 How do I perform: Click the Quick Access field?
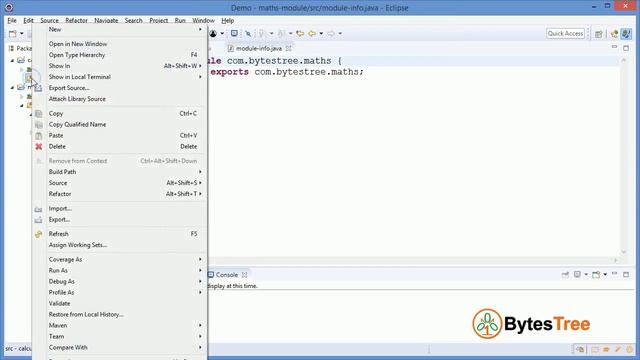pyautogui.click(x=565, y=33)
